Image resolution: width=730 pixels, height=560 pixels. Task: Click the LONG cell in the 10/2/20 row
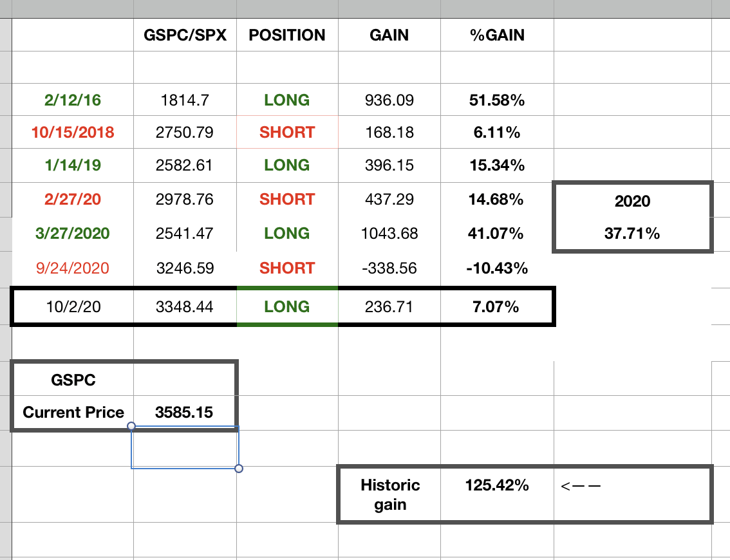point(287,307)
